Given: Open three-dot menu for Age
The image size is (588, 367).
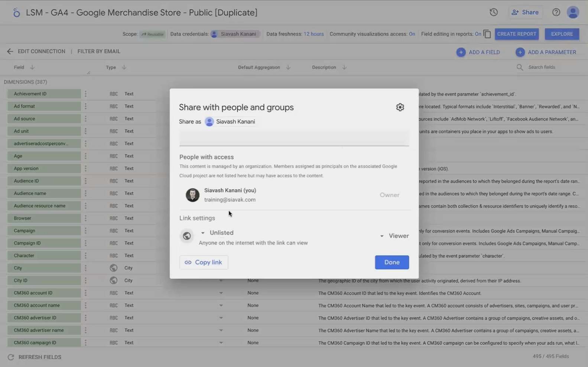Looking at the screenshot, I should tap(85, 156).
